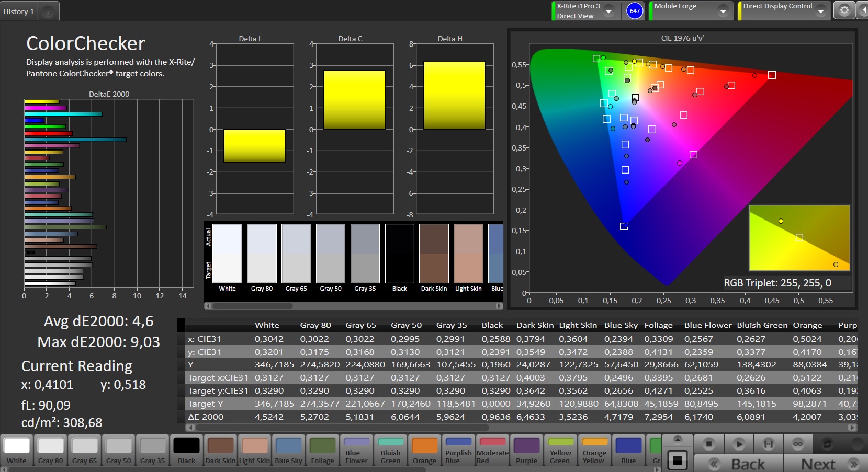868x472 pixels.
Task: Collapse the side panel arrow beside the gear
Action: coord(863,10)
